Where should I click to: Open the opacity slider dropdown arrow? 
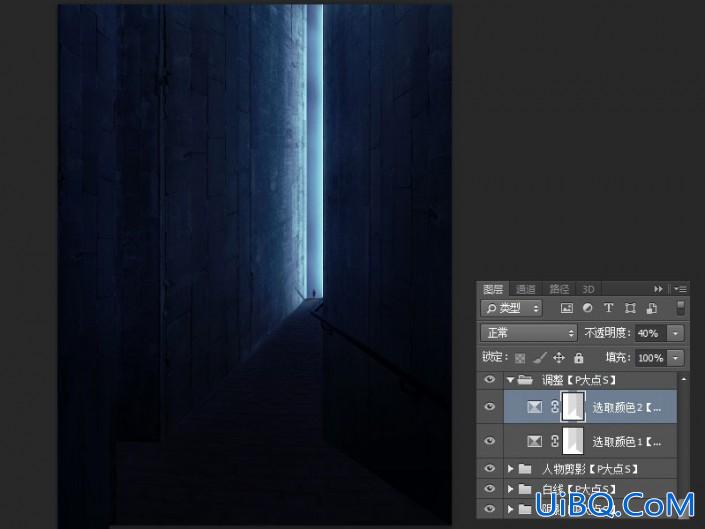675,333
